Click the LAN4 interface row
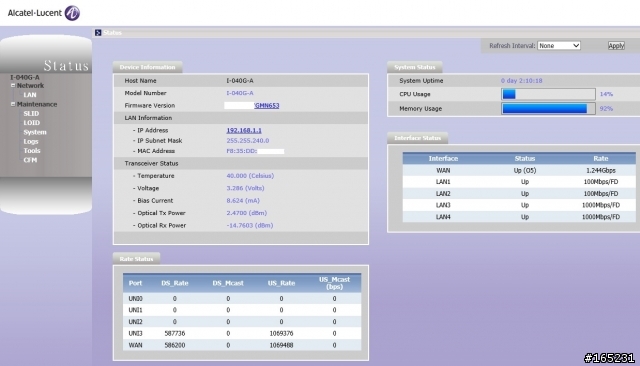 pyautogui.click(x=519, y=217)
